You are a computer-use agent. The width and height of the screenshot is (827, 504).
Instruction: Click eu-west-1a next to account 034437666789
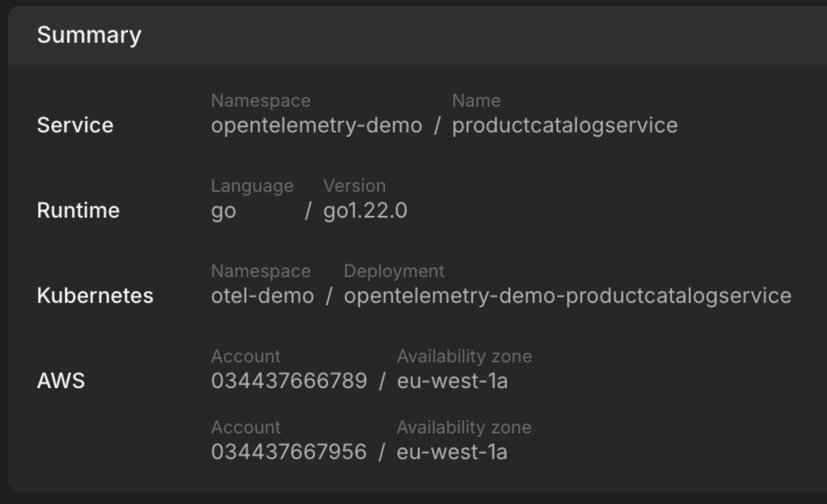tap(452, 381)
